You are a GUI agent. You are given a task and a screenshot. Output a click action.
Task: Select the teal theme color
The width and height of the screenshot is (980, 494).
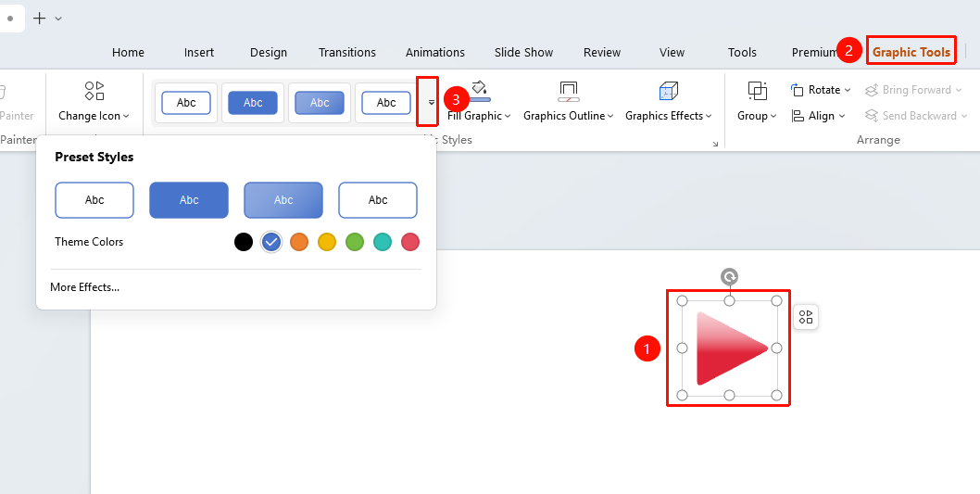[x=383, y=242]
